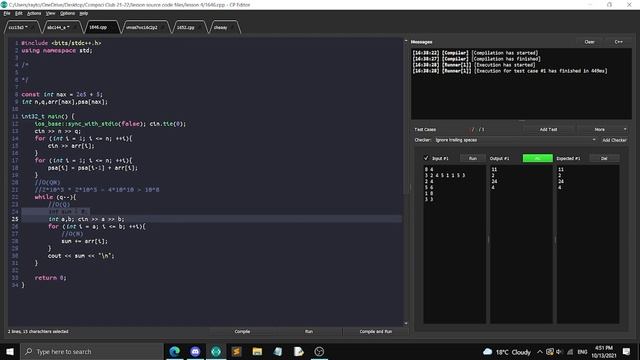Click inside the Expected #1 text box
The image size is (640, 360).
point(588,245)
